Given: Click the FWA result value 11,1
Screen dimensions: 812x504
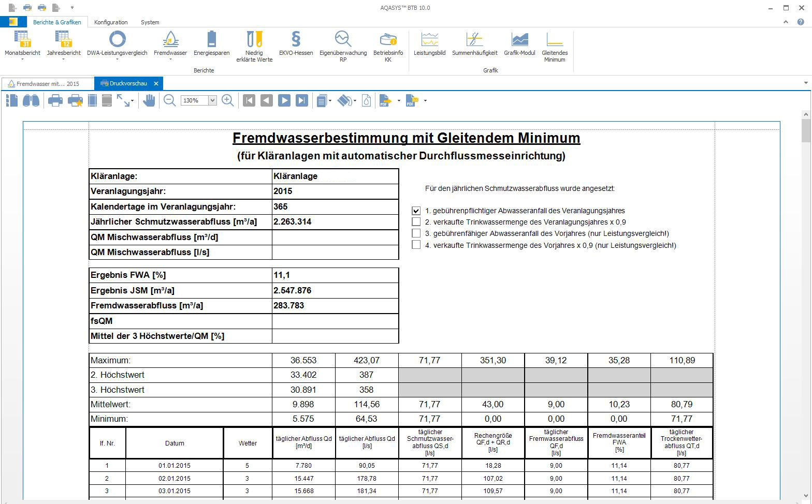Looking at the screenshot, I should 282,275.
